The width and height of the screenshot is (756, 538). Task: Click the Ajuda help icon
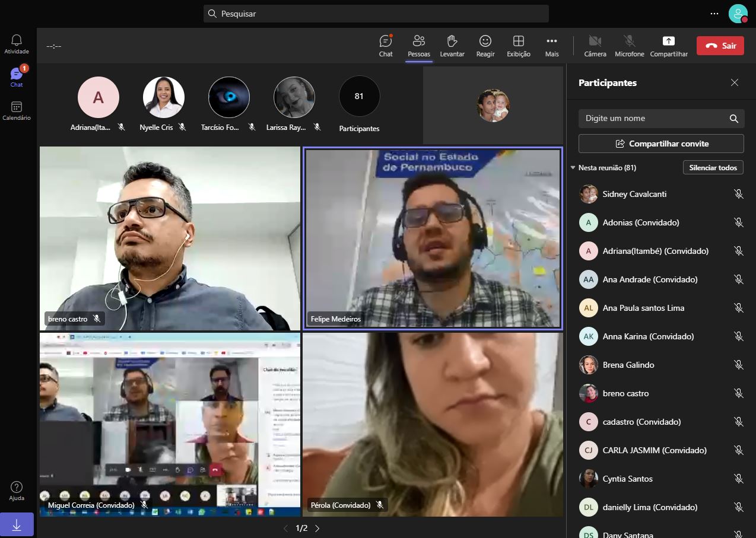[17, 491]
